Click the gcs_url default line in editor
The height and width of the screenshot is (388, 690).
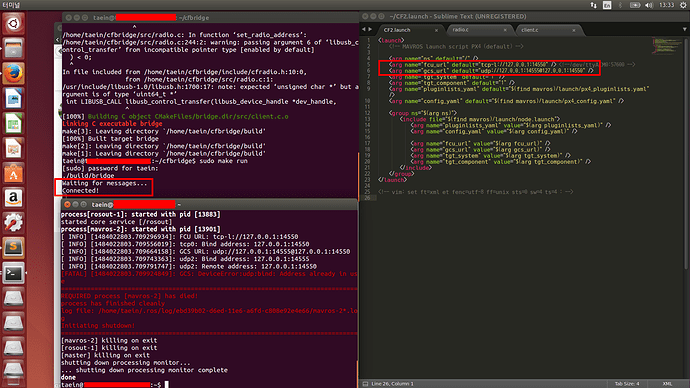point(491,70)
